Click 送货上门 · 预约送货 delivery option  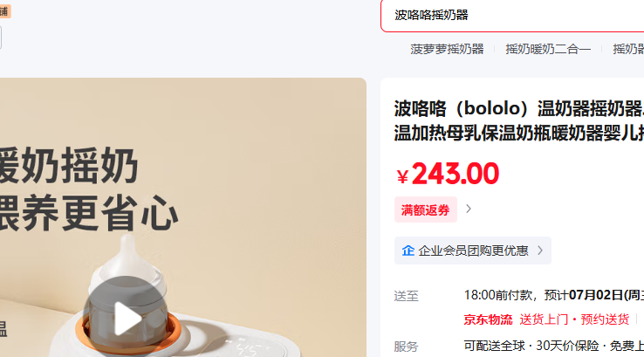(x=574, y=319)
